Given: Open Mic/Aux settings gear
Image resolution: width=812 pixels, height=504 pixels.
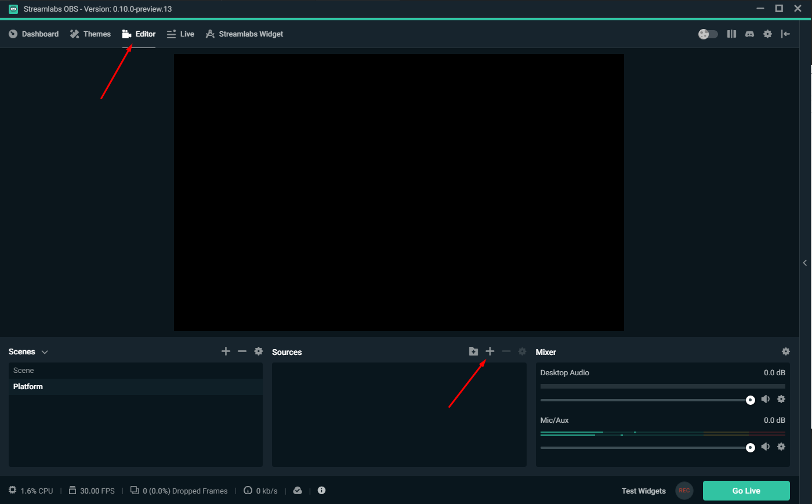Looking at the screenshot, I should 781,447.
